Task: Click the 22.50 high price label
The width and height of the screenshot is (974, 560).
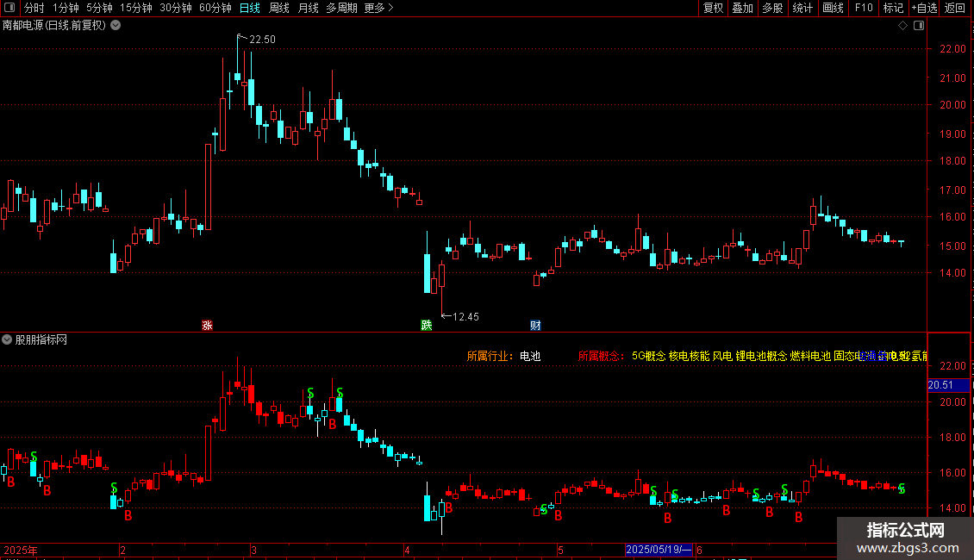Action: click(262, 39)
